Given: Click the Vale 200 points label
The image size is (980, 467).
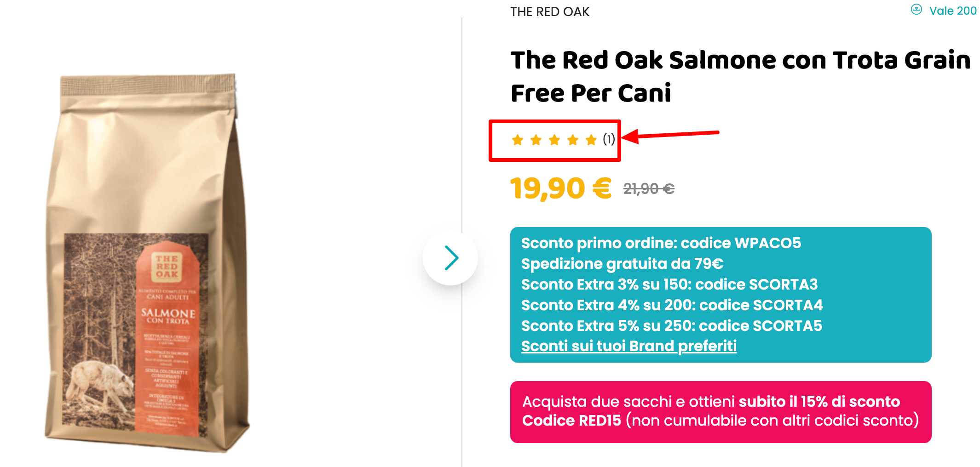Looking at the screenshot, I should (953, 11).
